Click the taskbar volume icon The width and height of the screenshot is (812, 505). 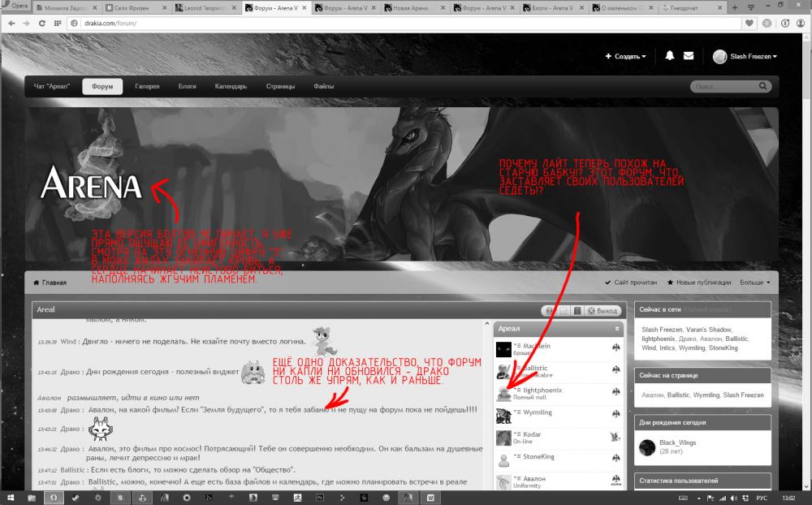734,498
